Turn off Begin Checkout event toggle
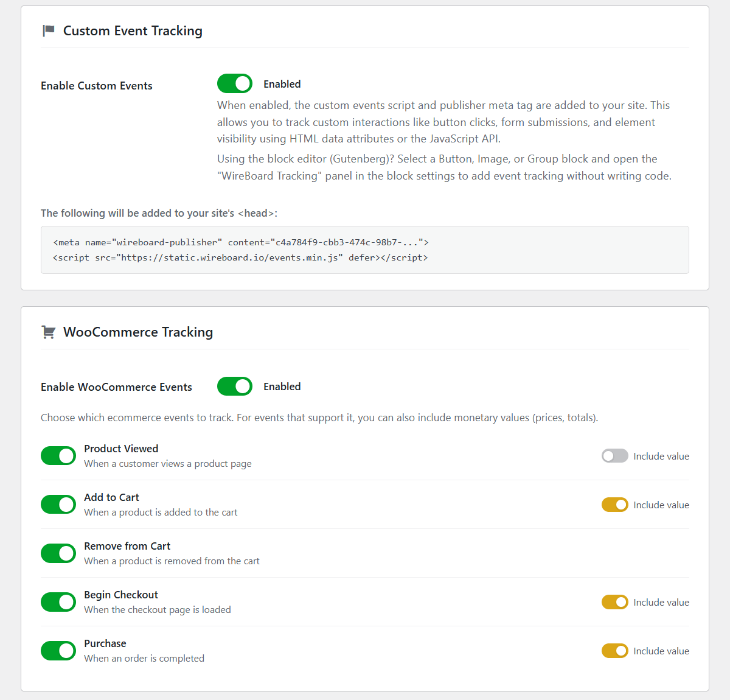 pos(58,601)
